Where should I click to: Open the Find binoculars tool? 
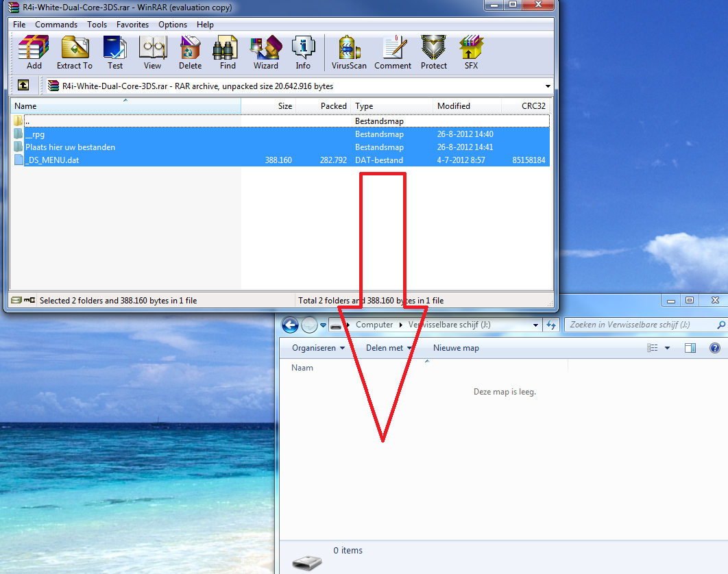[228, 53]
